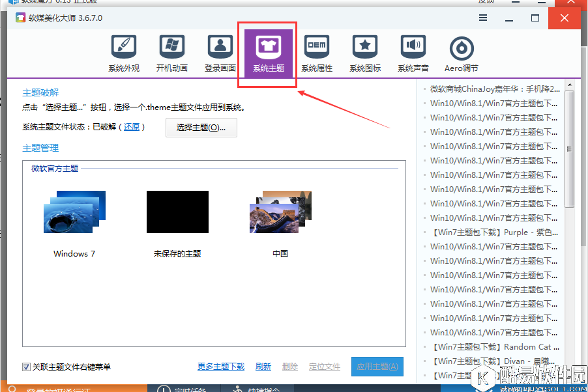Select the Windows 7 theme thumbnail
Screen dimensions: 588x392
click(x=74, y=212)
